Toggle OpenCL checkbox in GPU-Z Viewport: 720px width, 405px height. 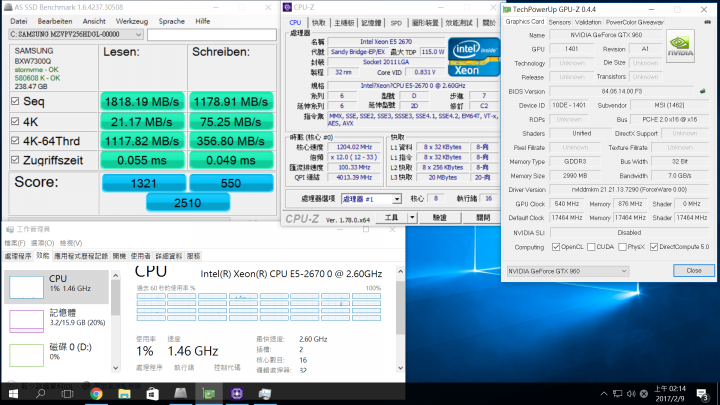(556, 247)
